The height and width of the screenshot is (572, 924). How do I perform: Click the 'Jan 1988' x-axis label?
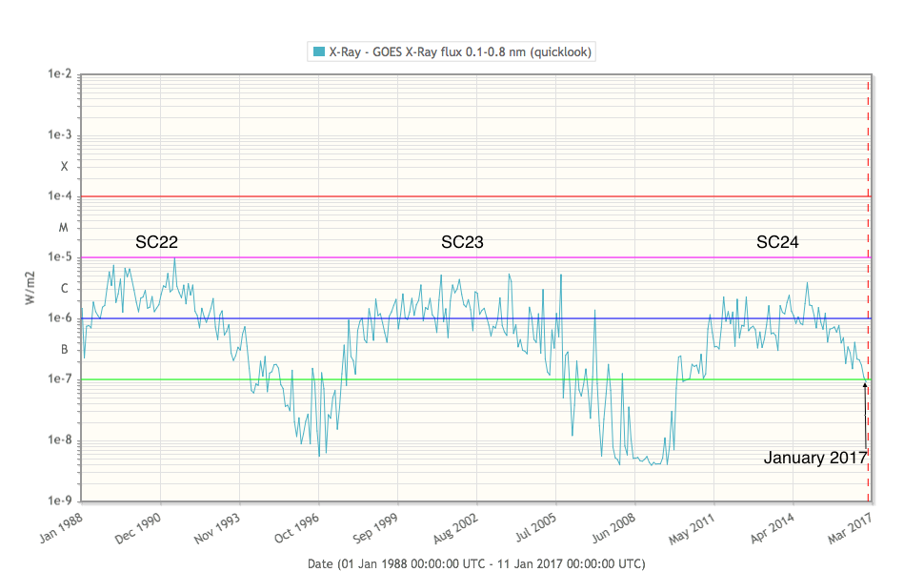click(x=61, y=527)
